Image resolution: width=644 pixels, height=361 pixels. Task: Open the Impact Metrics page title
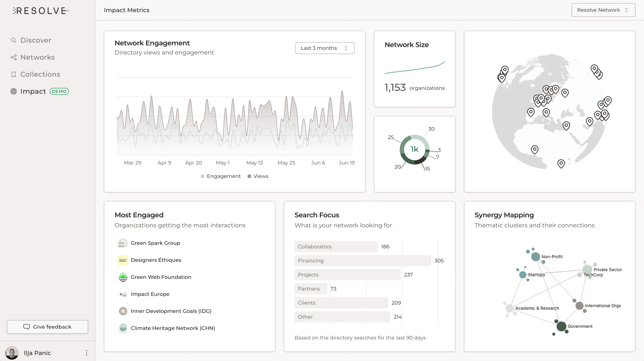126,10
